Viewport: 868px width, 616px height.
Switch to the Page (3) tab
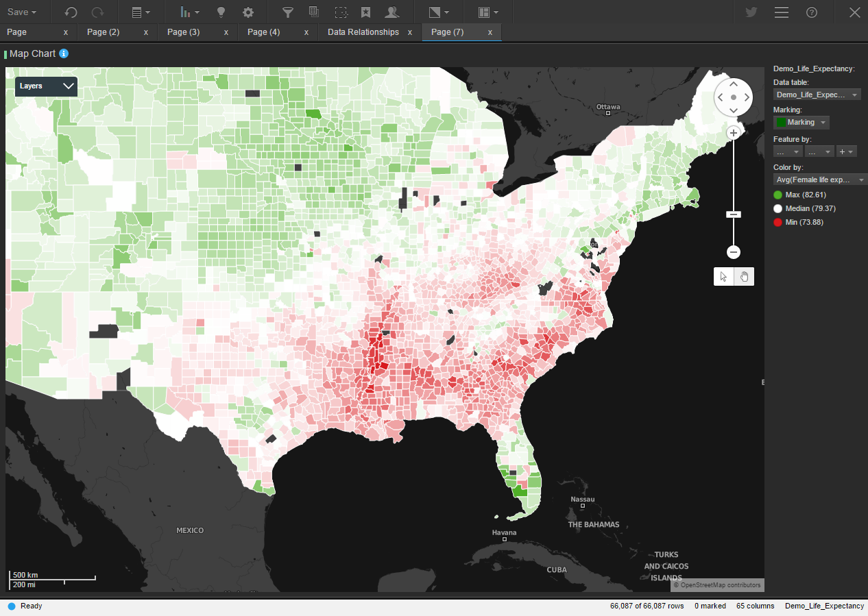pyautogui.click(x=183, y=32)
